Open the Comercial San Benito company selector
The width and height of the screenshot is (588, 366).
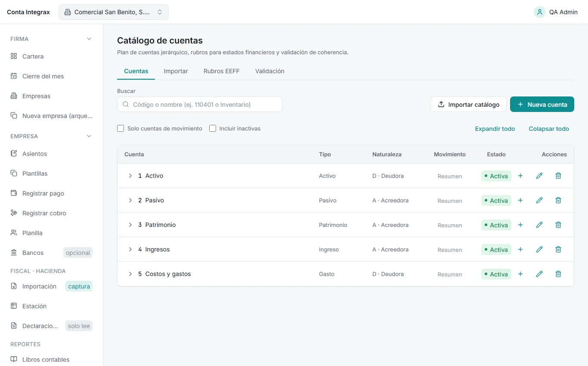coord(114,12)
